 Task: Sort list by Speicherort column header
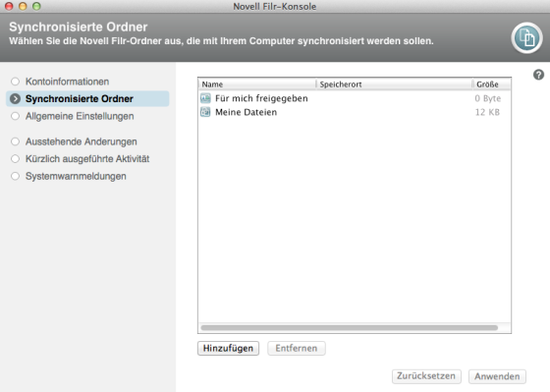(x=394, y=84)
